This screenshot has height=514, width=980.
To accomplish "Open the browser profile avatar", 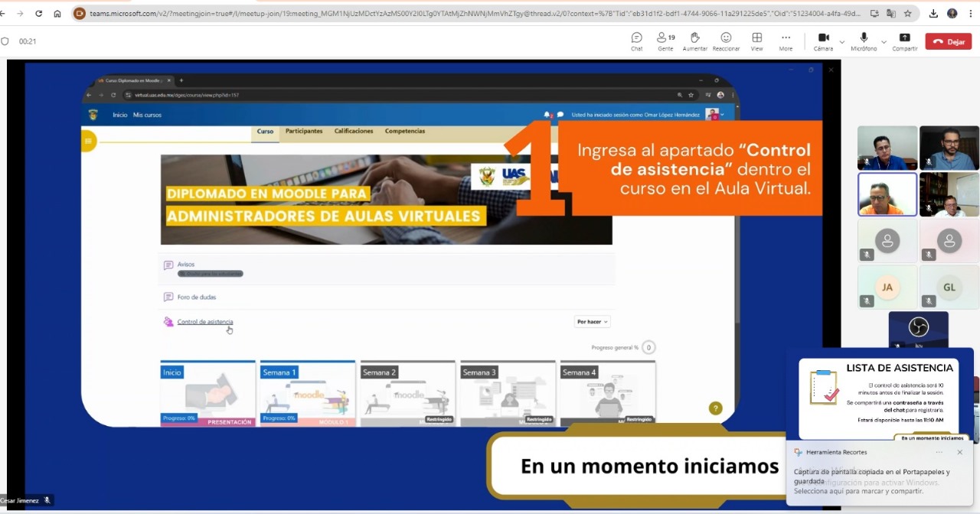I will click(952, 13).
